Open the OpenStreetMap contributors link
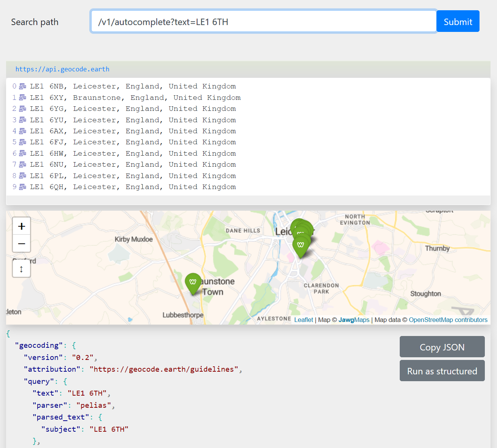Viewport: 497px width, 448px height. pyautogui.click(x=448, y=320)
